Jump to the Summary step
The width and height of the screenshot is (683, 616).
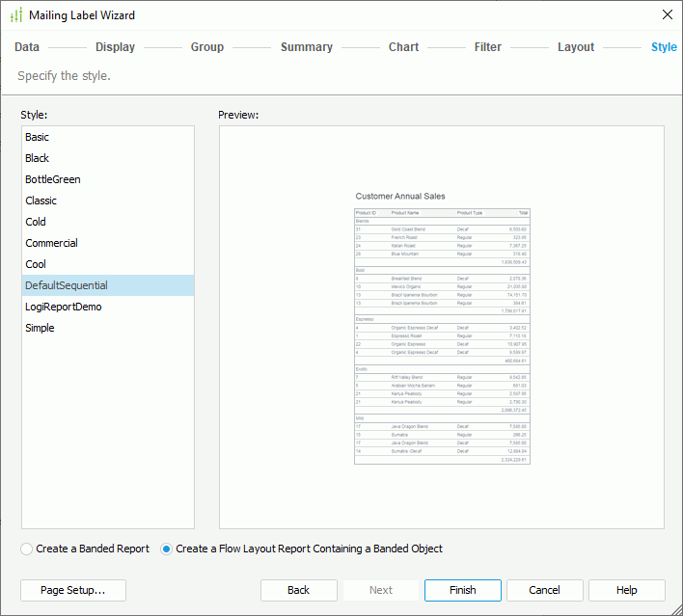(306, 47)
